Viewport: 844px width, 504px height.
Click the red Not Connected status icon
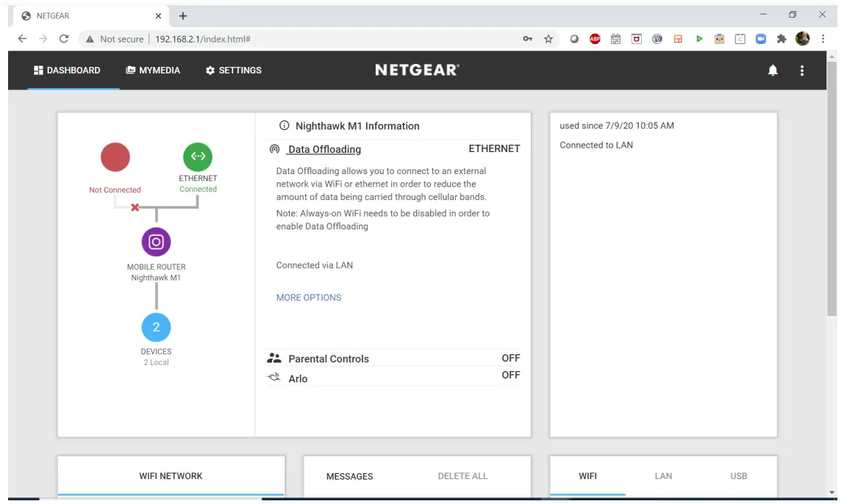[x=115, y=156]
